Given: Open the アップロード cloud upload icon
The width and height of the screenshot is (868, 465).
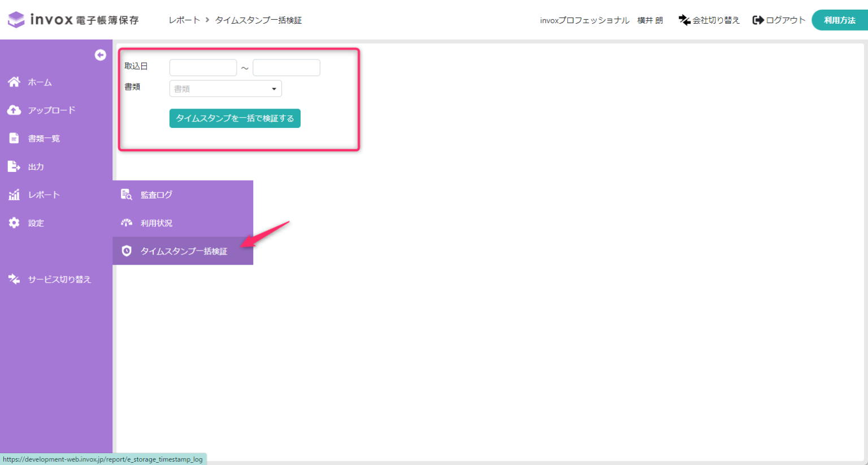Looking at the screenshot, I should 14,110.
